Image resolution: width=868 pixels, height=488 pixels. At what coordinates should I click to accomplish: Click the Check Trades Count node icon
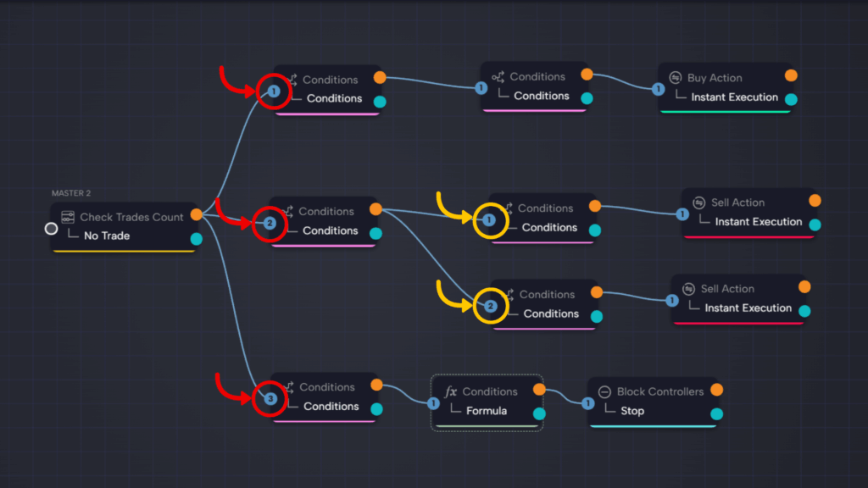pos(68,217)
